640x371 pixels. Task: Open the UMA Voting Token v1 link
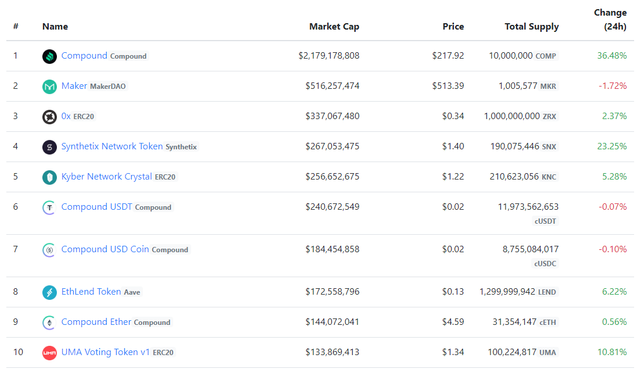(x=105, y=352)
